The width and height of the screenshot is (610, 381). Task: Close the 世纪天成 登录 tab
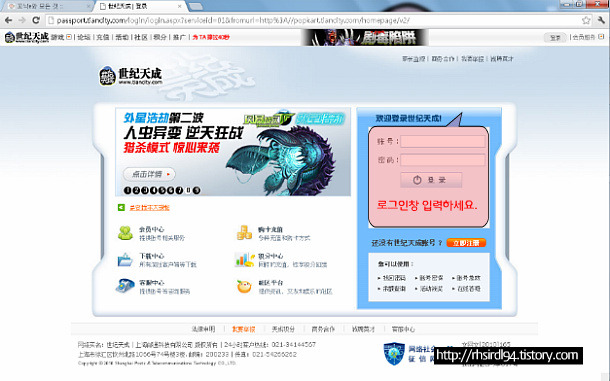click(x=180, y=6)
